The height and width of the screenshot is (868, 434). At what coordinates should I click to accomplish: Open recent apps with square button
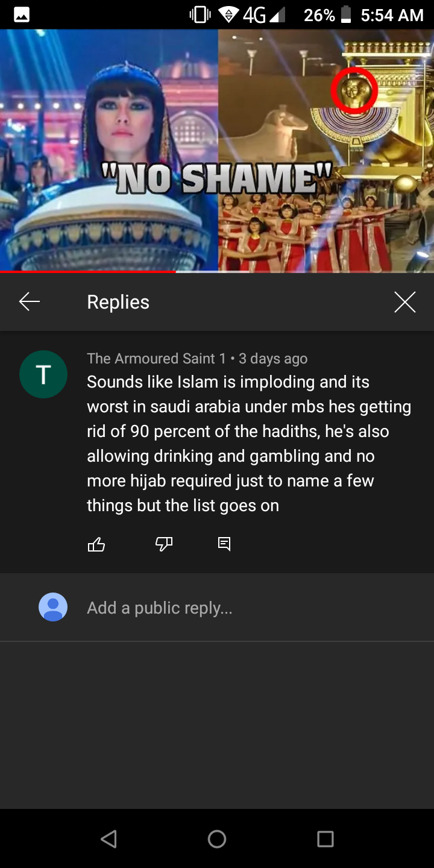(325, 838)
